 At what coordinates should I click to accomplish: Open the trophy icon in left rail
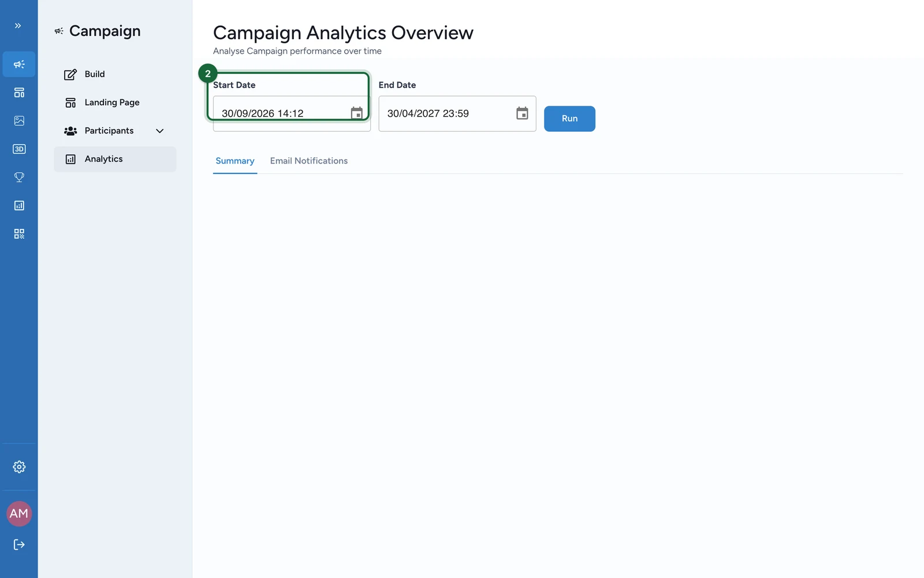point(19,177)
